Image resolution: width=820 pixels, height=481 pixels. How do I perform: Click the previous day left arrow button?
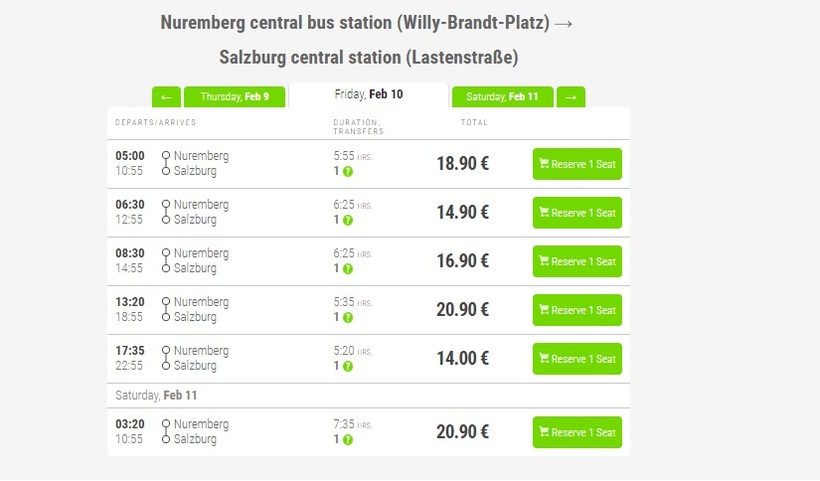click(x=166, y=97)
